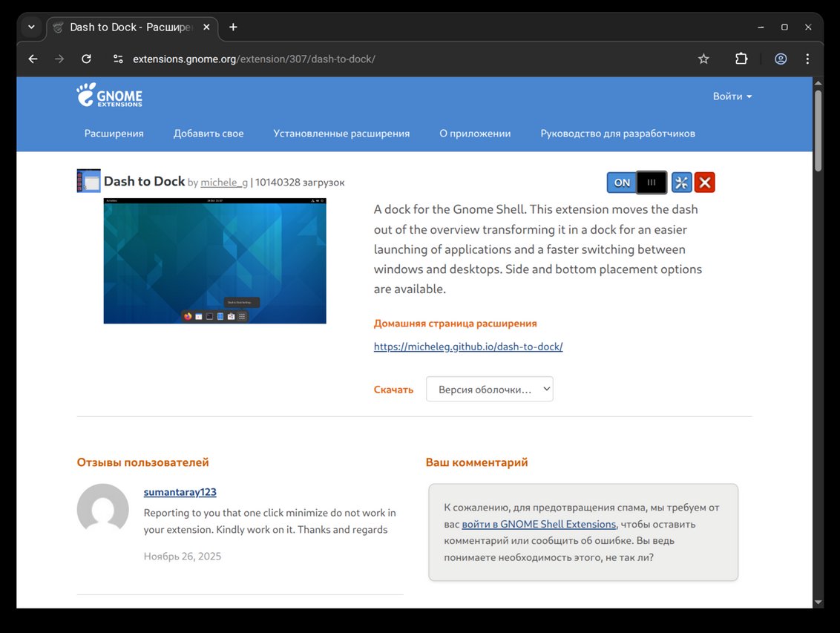Open the Установленные расширения menu item
Viewport: 840px width, 633px height.
341,134
